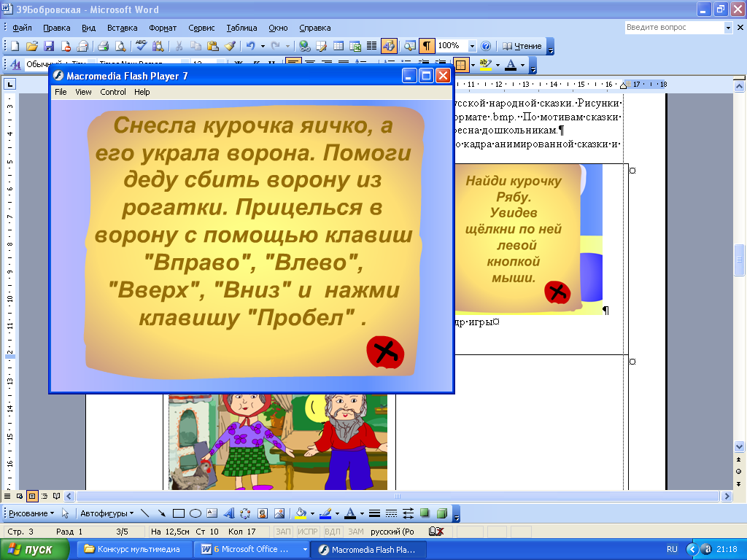Click the yellow highlight color button
This screenshot has width=747, height=560.
[485, 65]
